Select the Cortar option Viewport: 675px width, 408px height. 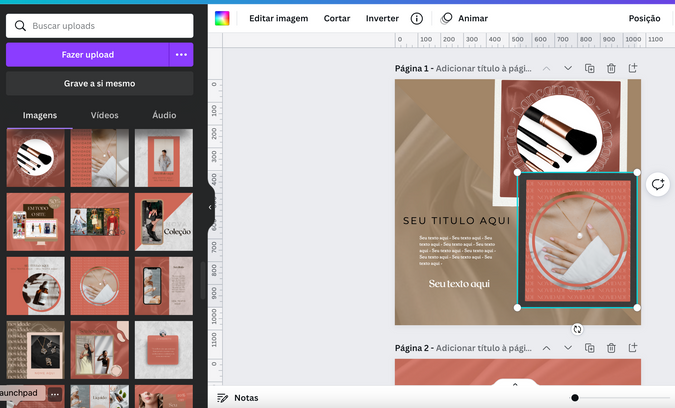(337, 19)
